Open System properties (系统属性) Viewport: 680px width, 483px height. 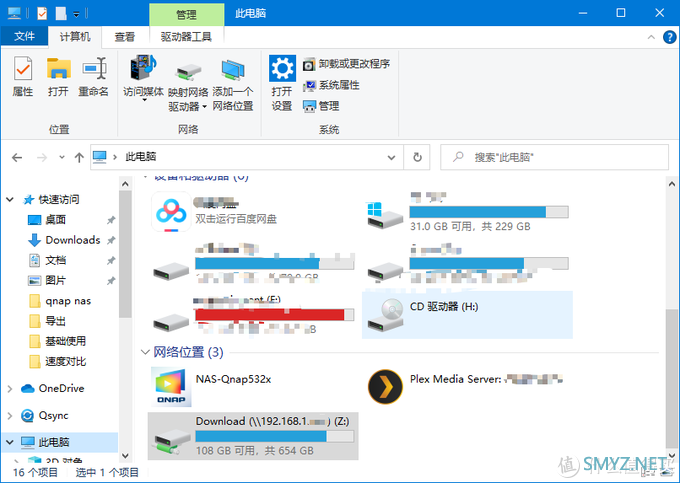pos(331,85)
